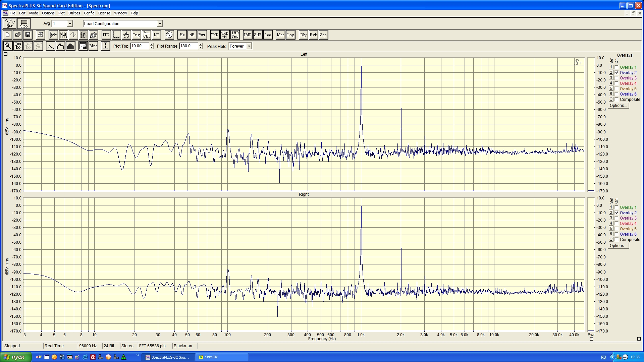Click the Run analyzer button

click(10, 23)
